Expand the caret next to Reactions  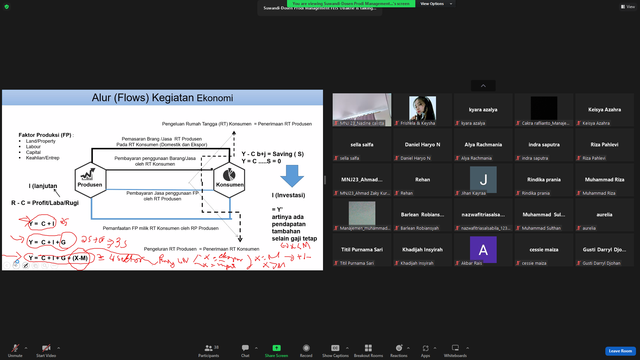(x=408, y=348)
